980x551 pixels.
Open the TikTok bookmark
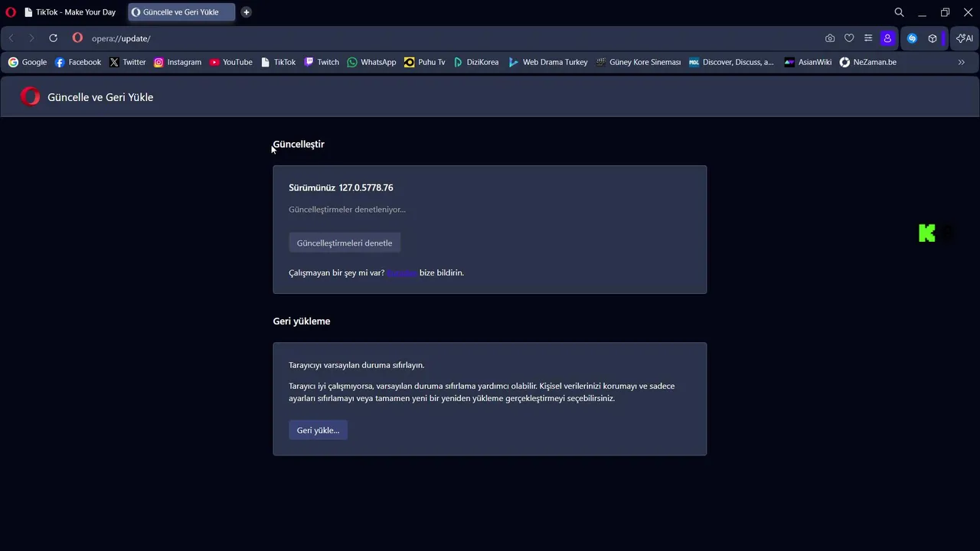(x=278, y=62)
